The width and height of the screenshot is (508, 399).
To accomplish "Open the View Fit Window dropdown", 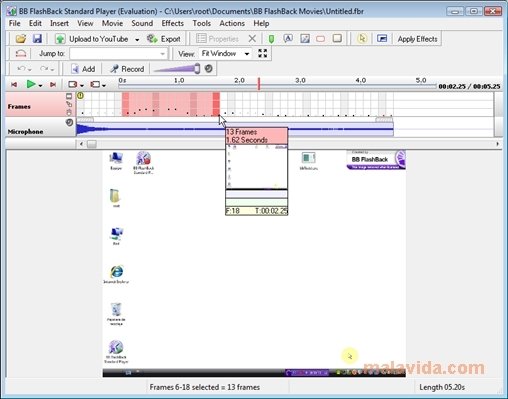I will [x=225, y=53].
